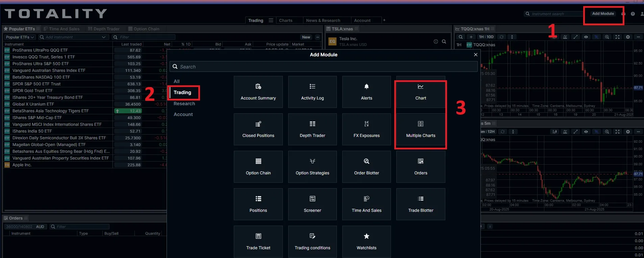Image resolution: width=644 pixels, height=258 pixels.
Task: Select Global X Uranium ETF row
Action: pos(85,104)
